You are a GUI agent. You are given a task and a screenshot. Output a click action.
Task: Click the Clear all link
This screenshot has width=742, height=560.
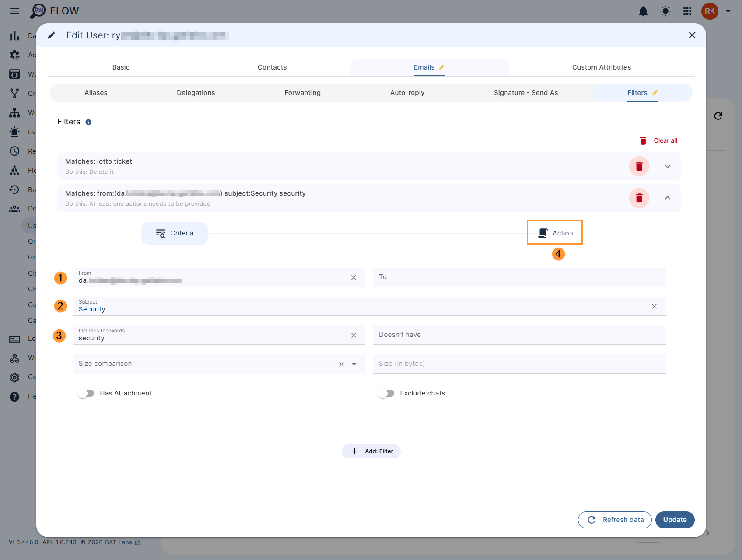(665, 140)
